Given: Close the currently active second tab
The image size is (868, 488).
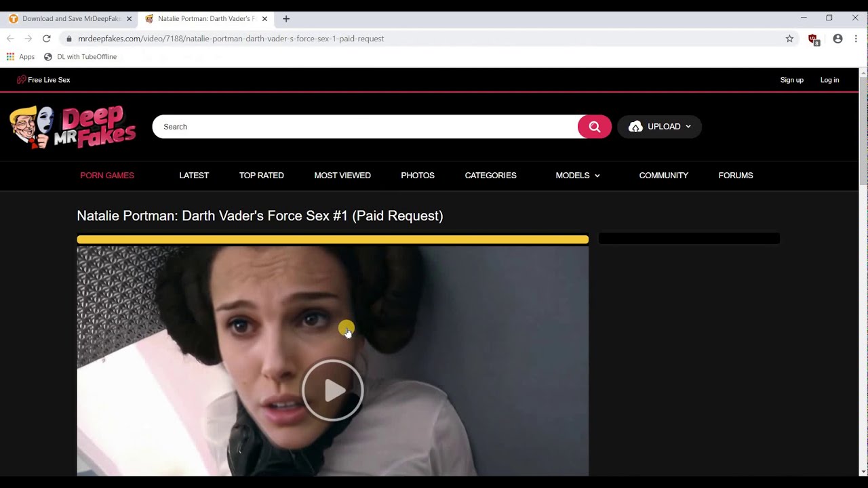Looking at the screenshot, I should click(x=264, y=19).
